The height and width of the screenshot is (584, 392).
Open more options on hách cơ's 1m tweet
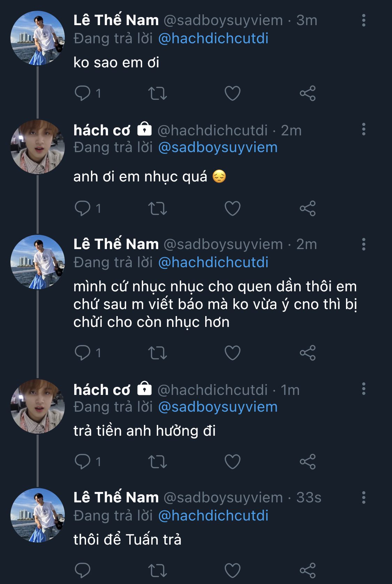click(363, 389)
